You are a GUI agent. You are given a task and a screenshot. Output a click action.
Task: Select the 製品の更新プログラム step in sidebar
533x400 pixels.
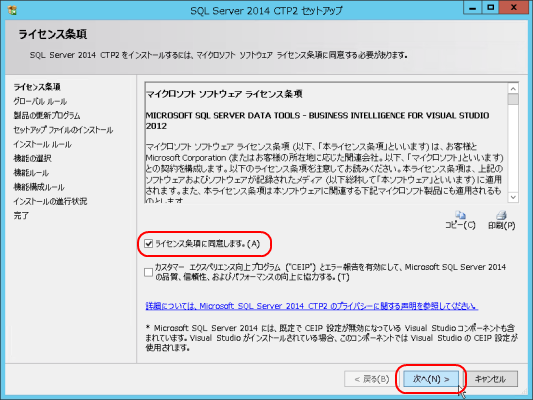point(47,116)
